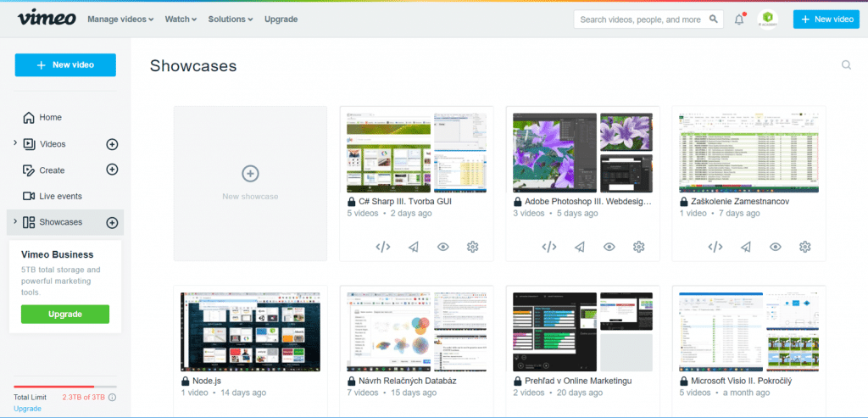Open the Vimeo logo home link
This screenshot has height=418, width=868.
pyautogui.click(x=47, y=19)
